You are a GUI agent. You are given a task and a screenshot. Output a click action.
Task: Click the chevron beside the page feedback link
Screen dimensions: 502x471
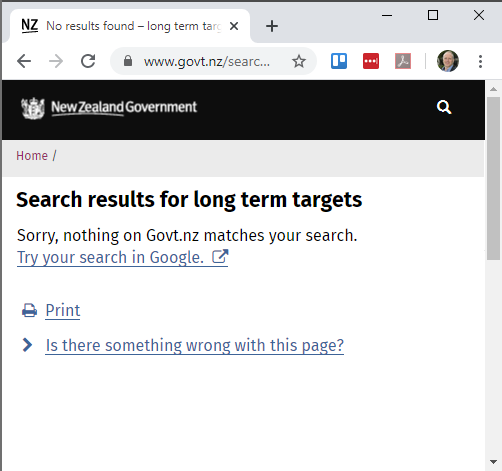click(x=27, y=345)
